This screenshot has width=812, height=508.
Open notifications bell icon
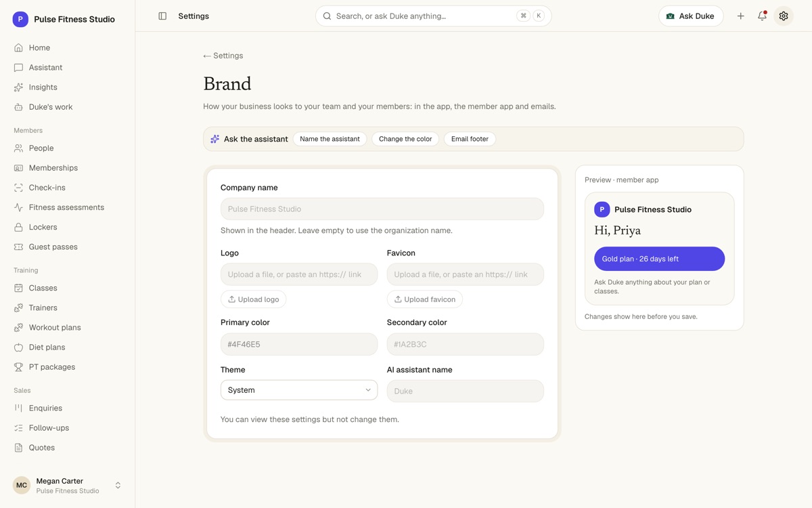(x=762, y=16)
